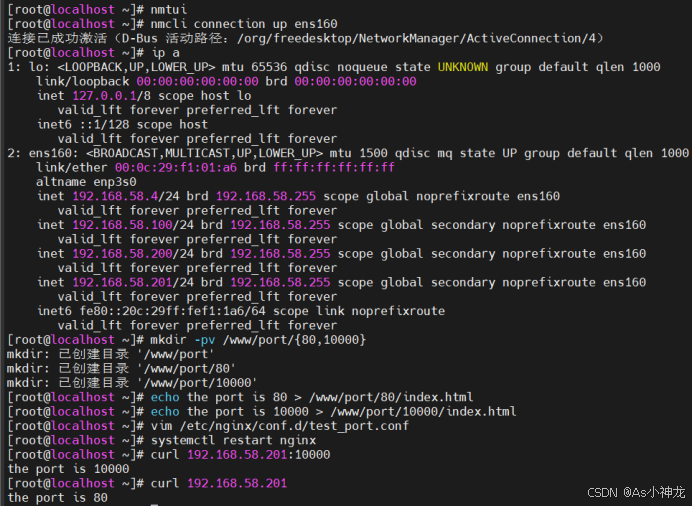Screen dimensions: 693x507
Task: Click 'fe80::20c:29ff:fef1:1a6/64' IPv6 address
Action: [173, 311]
